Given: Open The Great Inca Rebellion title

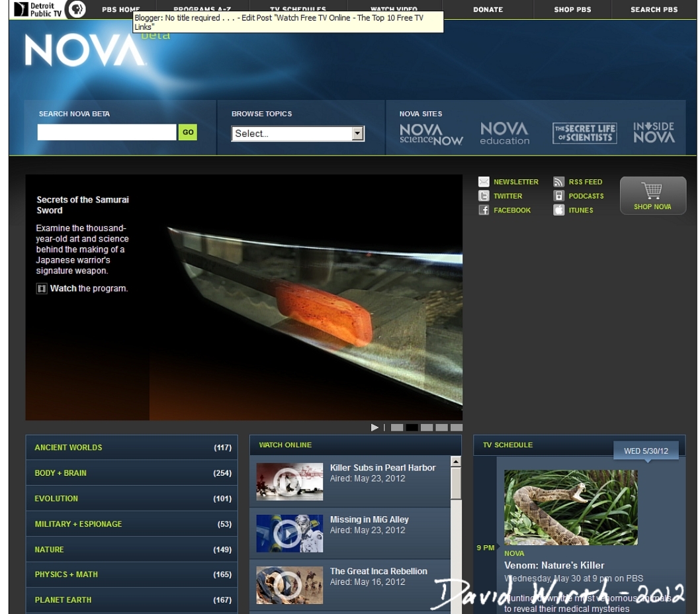Looking at the screenshot, I should click(x=378, y=571).
